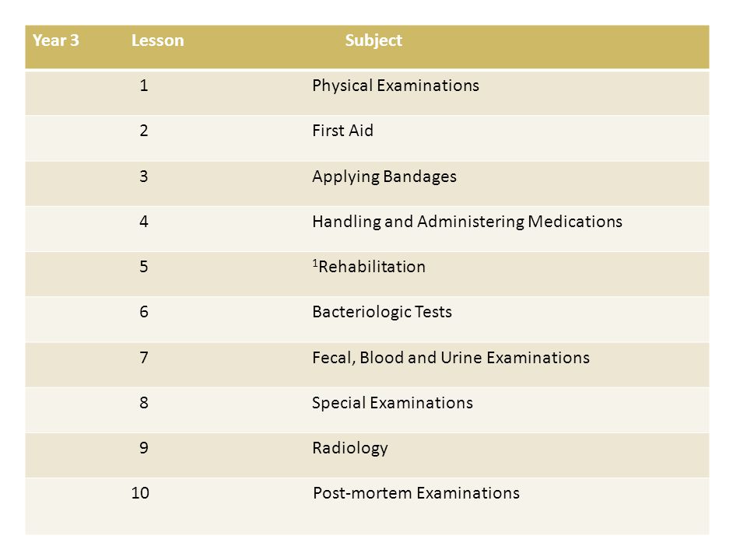747x560 pixels.
Task: Click lesson number 1 cell
Action: pos(144,86)
